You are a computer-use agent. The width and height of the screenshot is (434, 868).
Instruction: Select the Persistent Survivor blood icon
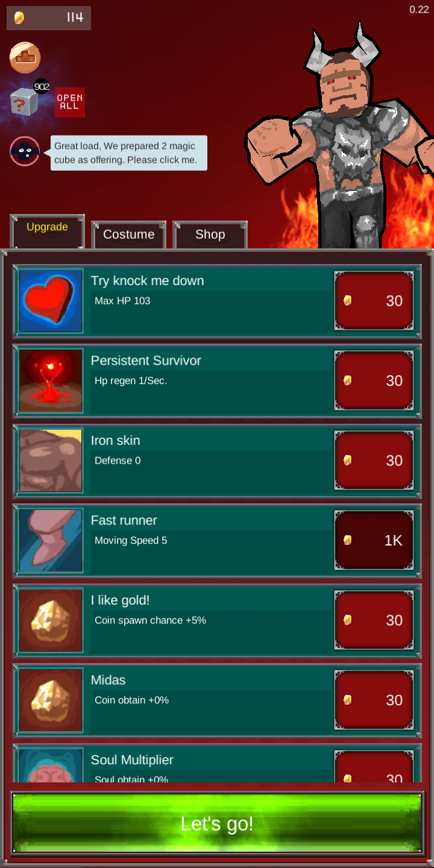(x=51, y=381)
